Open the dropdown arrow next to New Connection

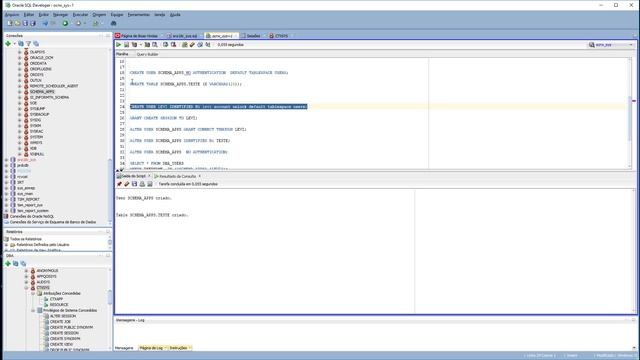pyautogui.click(x=14, y=44)
